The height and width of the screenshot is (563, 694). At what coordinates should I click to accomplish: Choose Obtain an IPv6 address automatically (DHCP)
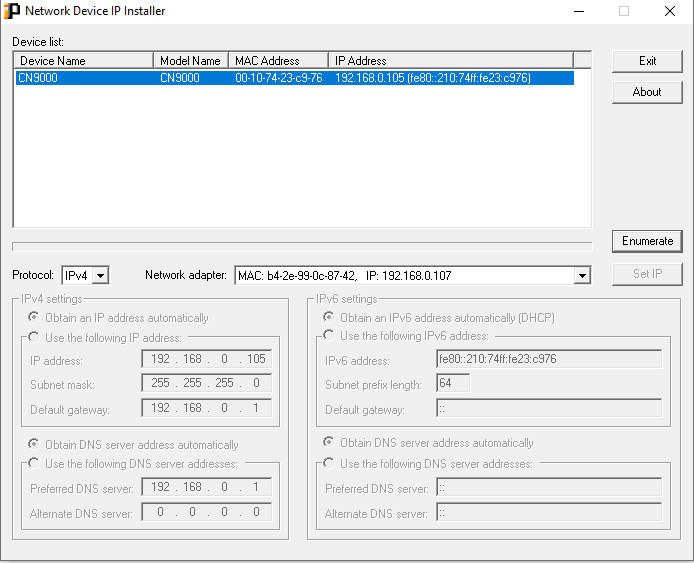[329, 318]
